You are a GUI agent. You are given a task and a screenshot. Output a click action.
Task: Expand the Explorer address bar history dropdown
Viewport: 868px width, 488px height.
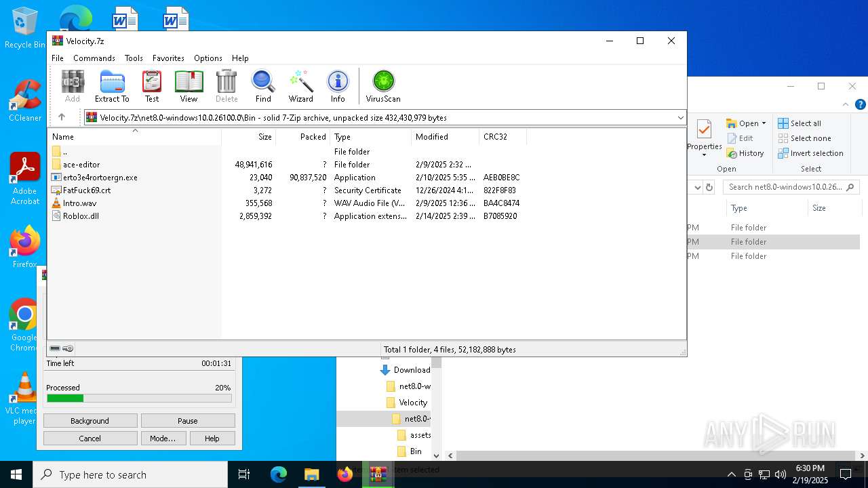(x=696, y=187)
